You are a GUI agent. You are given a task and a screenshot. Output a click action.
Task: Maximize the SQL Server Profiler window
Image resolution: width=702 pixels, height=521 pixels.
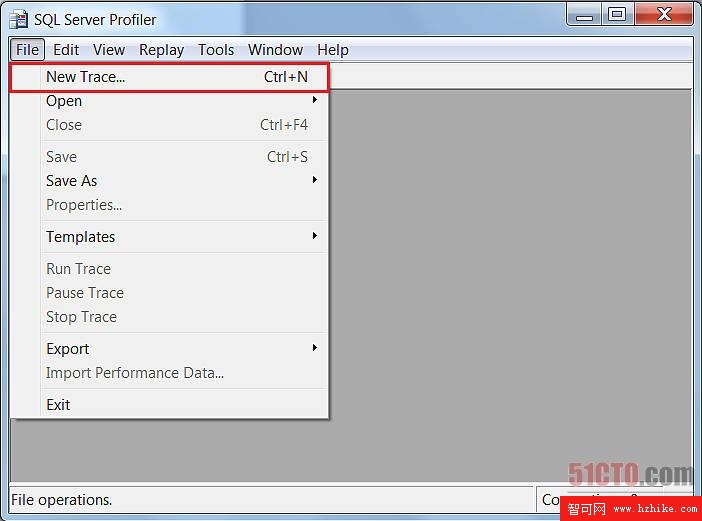(617, 14)
